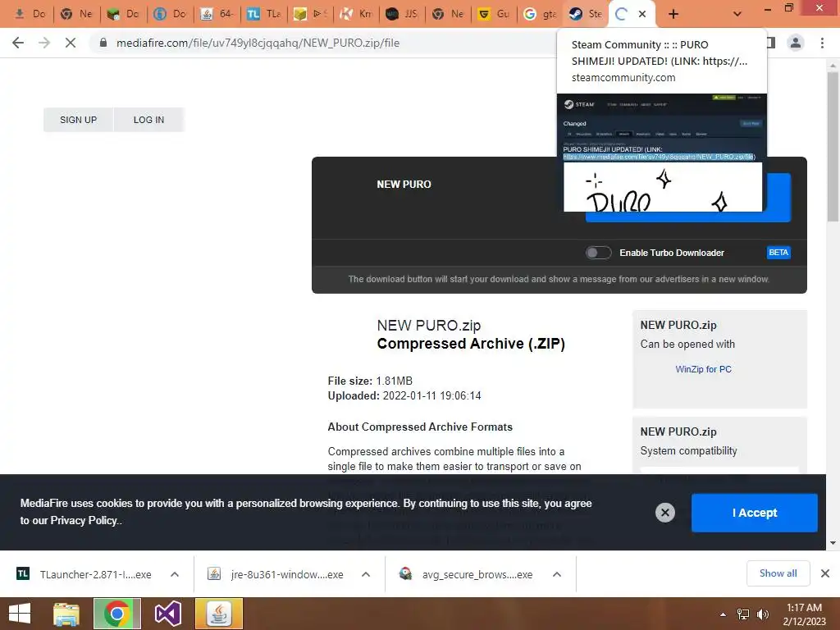Click the blue download button
The width and height of the screenshot is (840, 630).
778,197
